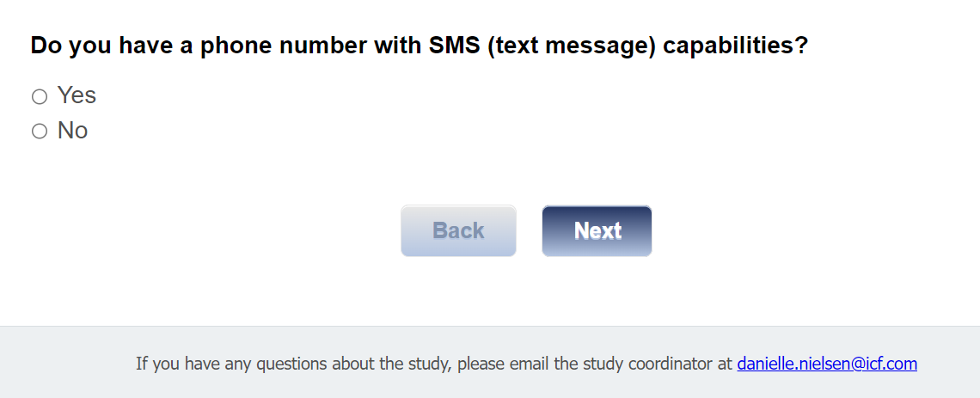
Task: Open the danielle.nielsen@icf.com email link
Action: click(827, 364)
